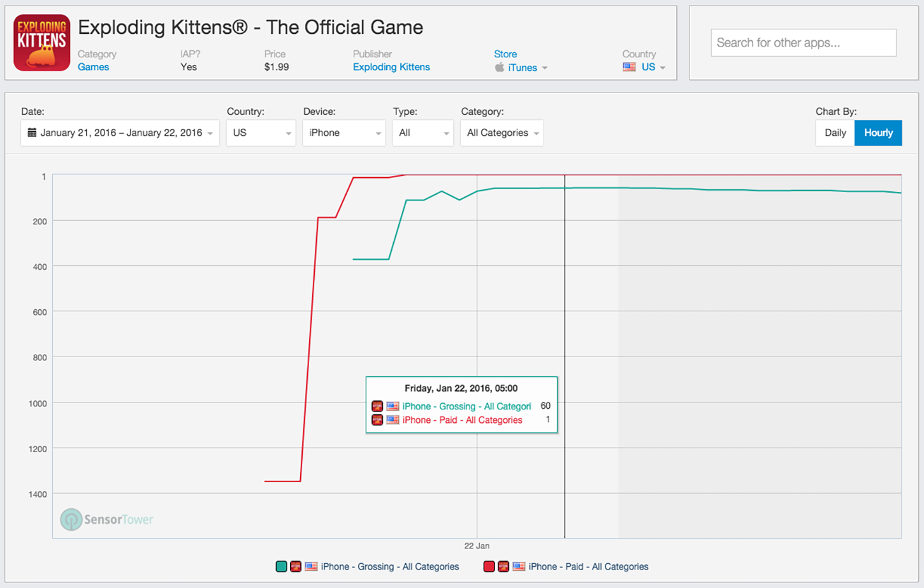Click the Exploding Kittens app title
Screen dimensions: 924x588
(250, 27)
